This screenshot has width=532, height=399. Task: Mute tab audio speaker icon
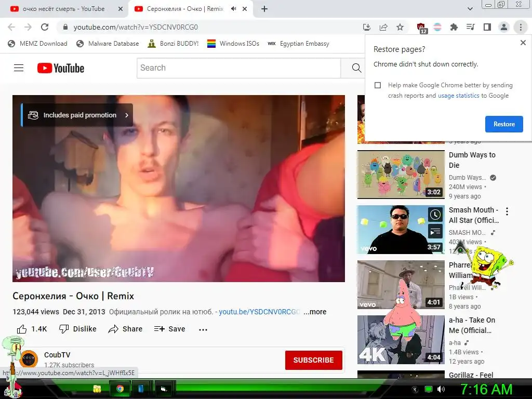[233, 9]
